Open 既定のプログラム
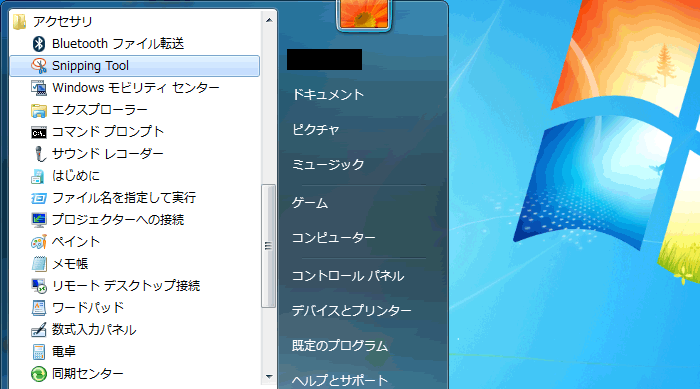 click(340, 346)
